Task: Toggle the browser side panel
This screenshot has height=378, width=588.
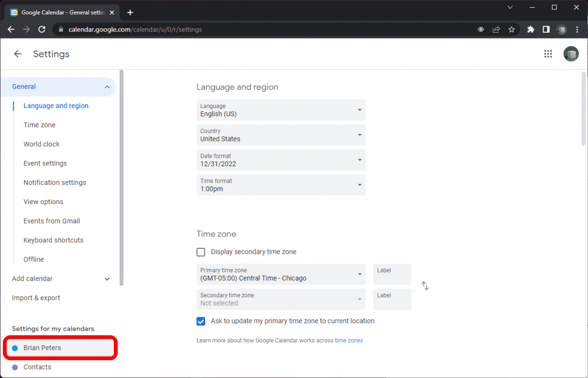Action: pos(546,29)
